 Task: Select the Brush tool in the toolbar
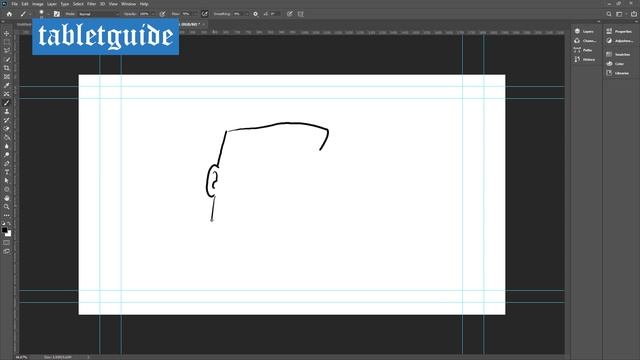7,102
